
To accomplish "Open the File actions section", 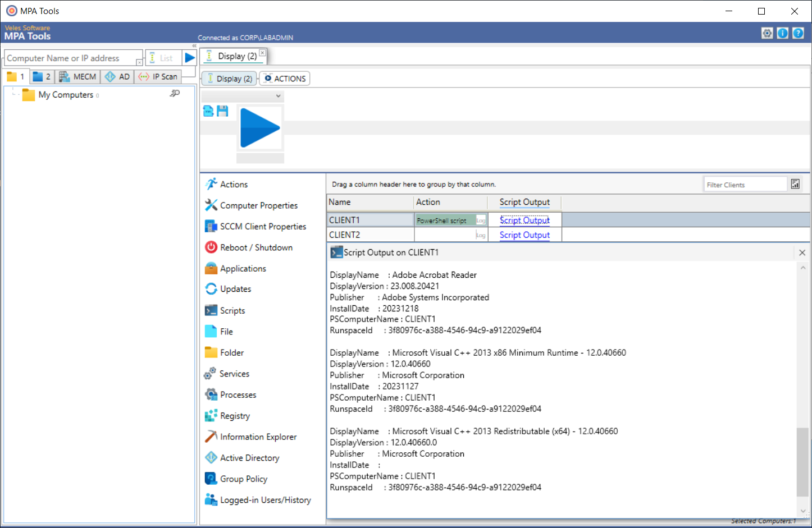I will (219, 332).
